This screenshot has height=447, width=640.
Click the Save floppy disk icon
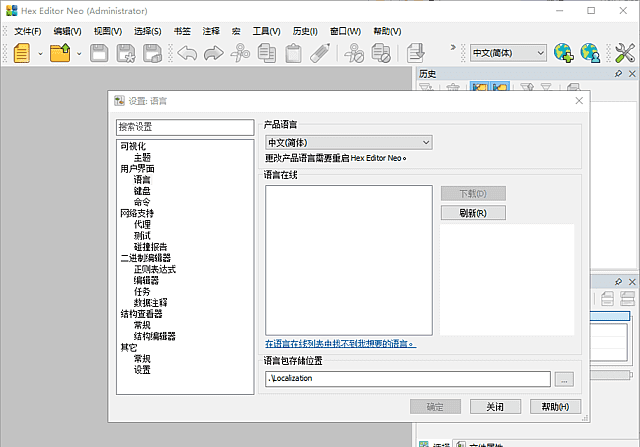point(99,53)
